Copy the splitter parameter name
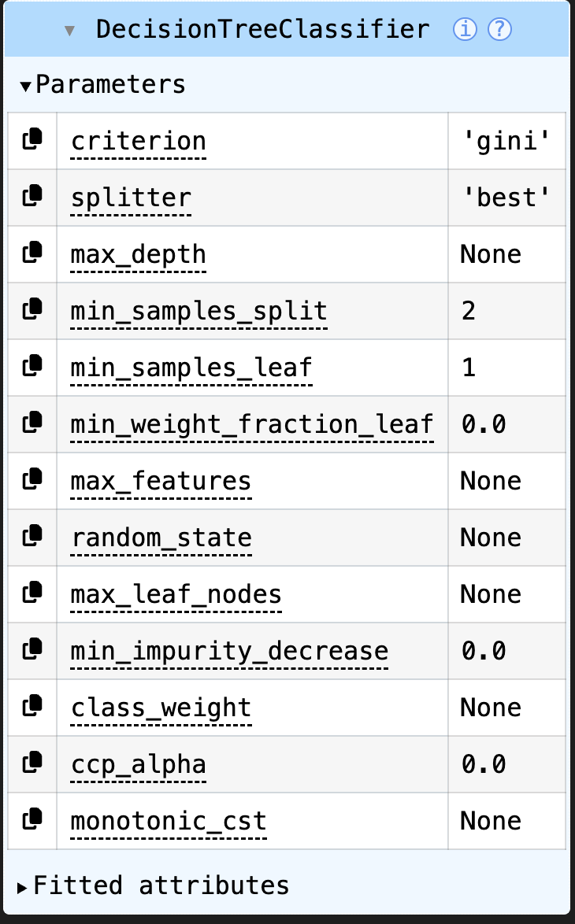Image resolution: width=575 pixels, height=924 pixels. click(32, 196)
